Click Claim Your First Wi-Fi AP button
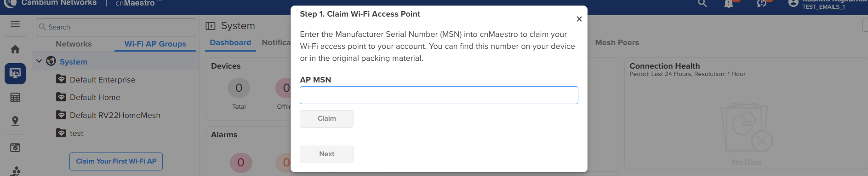Image resolution: width=868 pixels, height=176 pixels. [x=116, y=161]
